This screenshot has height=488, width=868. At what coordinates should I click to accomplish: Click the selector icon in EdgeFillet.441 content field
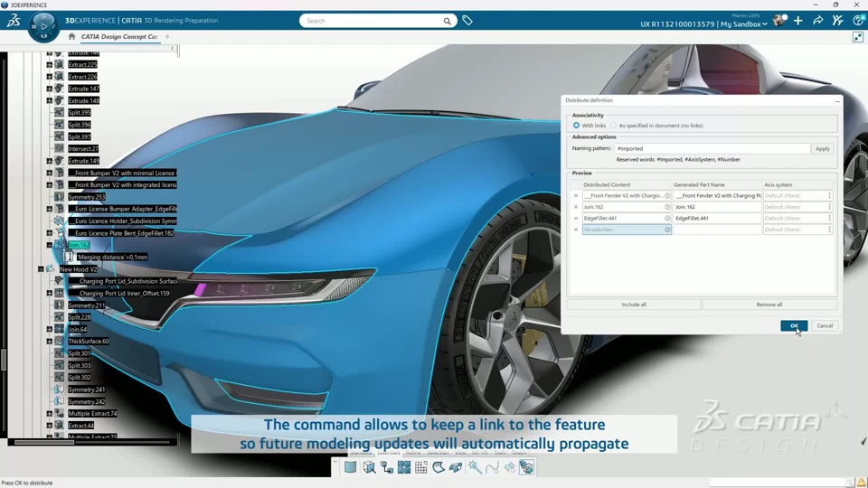coord(667,218)
